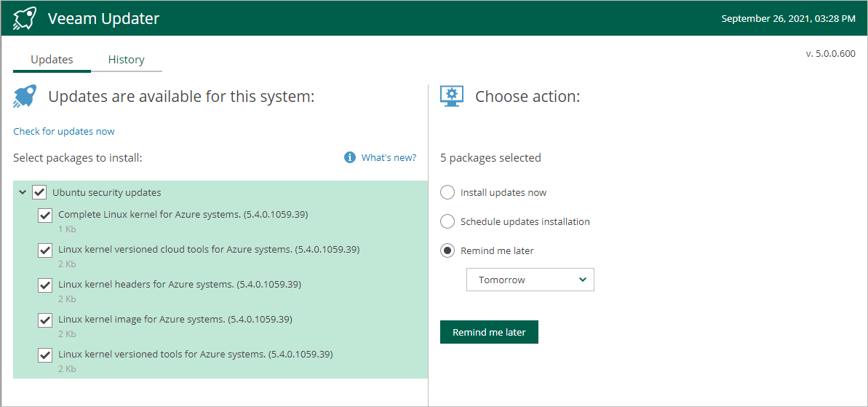Click Linux kernel image for Azure text

pyautogui.click(x=175, y=319)
